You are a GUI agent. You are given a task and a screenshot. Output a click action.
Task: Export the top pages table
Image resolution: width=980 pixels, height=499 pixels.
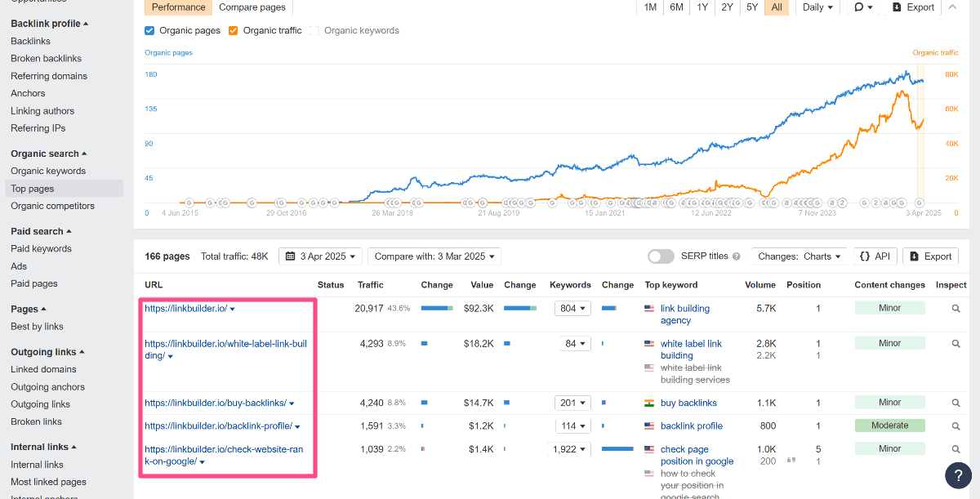(x=930, y=256)
